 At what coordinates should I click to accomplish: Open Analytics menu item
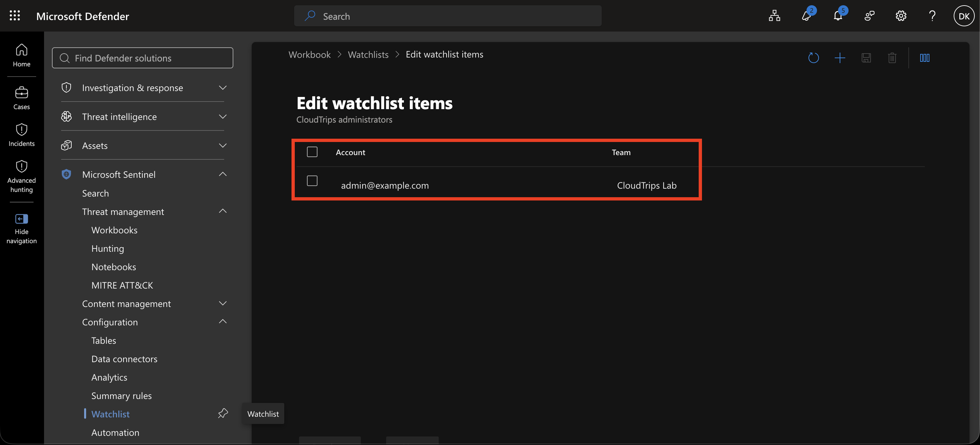[x=109, y=377]
